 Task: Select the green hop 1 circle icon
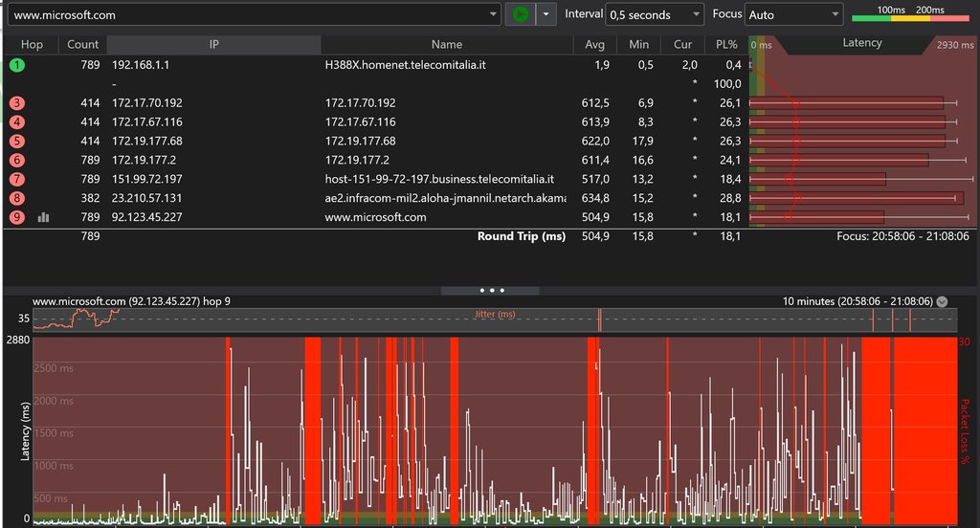17,65
